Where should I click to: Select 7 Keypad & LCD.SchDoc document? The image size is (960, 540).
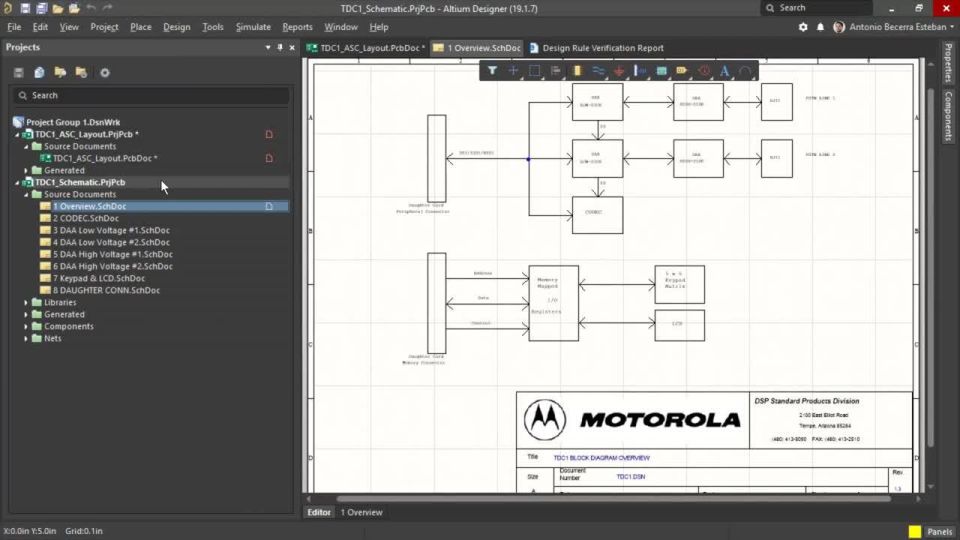pyautogui.click(x=99, y=279)
